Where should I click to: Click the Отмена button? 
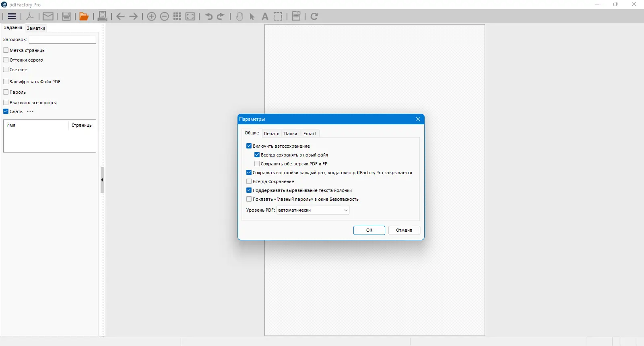click(404, 230)
